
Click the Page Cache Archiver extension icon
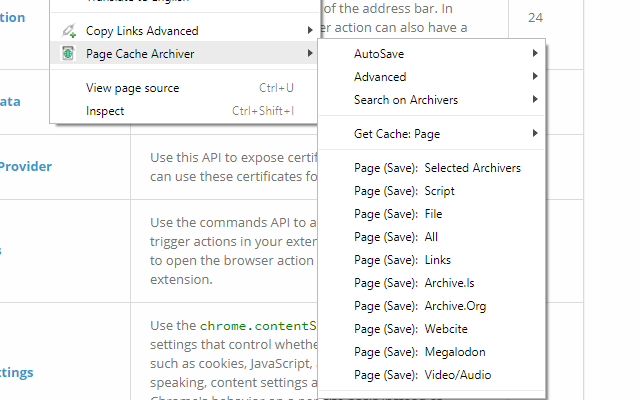[68, 53]
